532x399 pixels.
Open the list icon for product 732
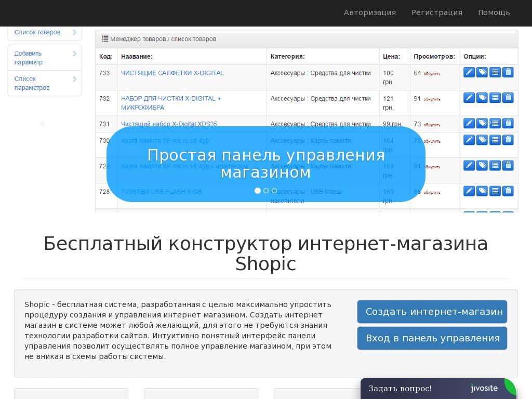click(495, 98)
